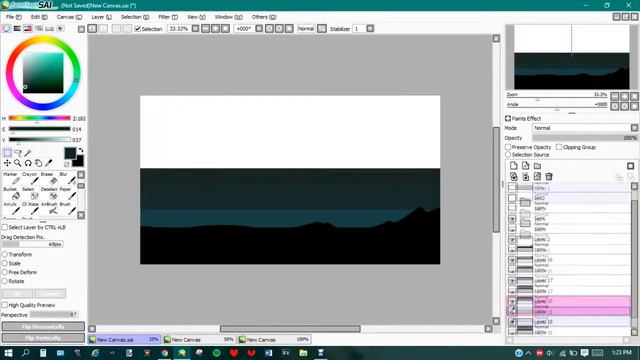Click the Undo arrow in toolbar
Image resolution: width=640 pixels, height=360 pixels.
pyautogui.click(x=92, y=29)
